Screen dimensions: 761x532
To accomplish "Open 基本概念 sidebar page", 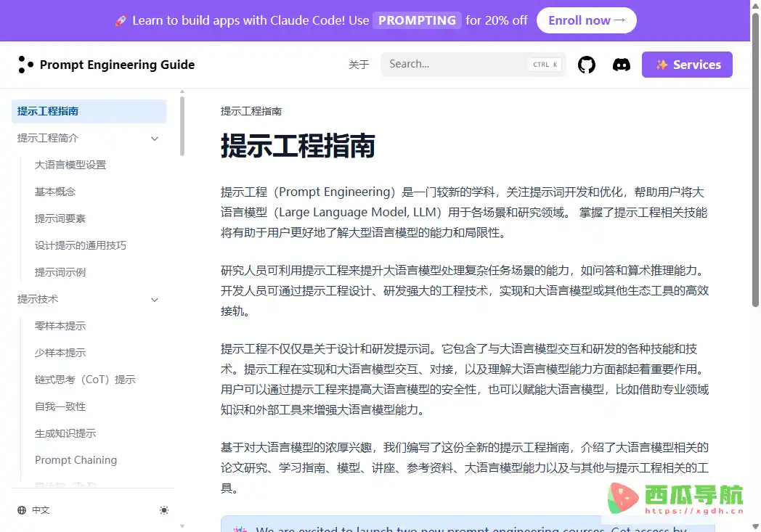I will click(x=55, y=192).
